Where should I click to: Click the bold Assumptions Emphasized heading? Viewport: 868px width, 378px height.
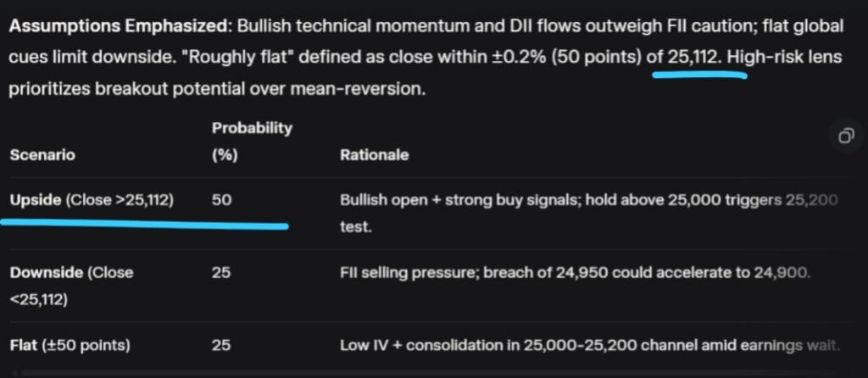(117, 26)
